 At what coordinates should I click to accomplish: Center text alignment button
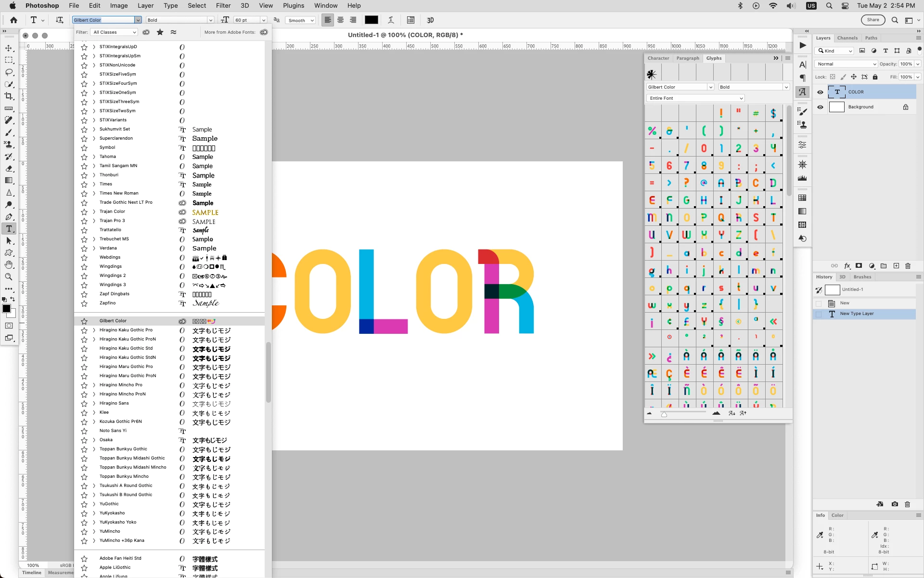coord(340,20)
